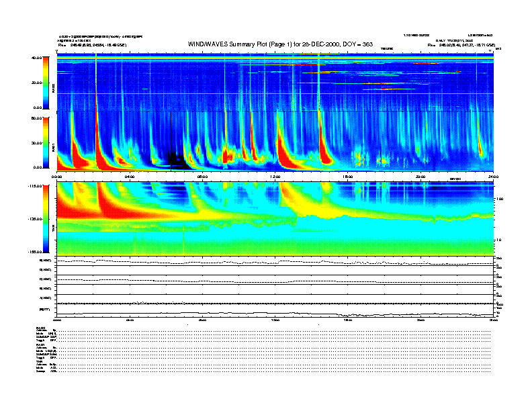
Task: Click 12:00 tick label below RAD1 spectrogram
Action: click(x=275, y=177)
